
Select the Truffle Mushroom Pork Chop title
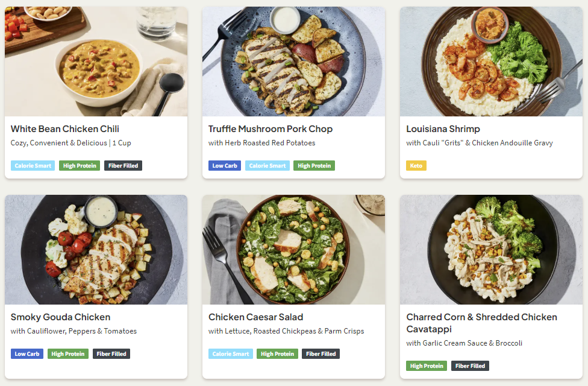[x=271, y=128]
